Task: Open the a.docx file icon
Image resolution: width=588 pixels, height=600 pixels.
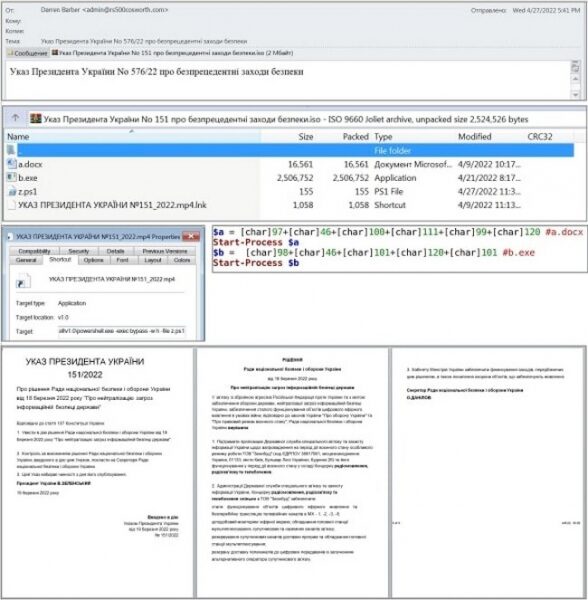Action: coord(12,164)
